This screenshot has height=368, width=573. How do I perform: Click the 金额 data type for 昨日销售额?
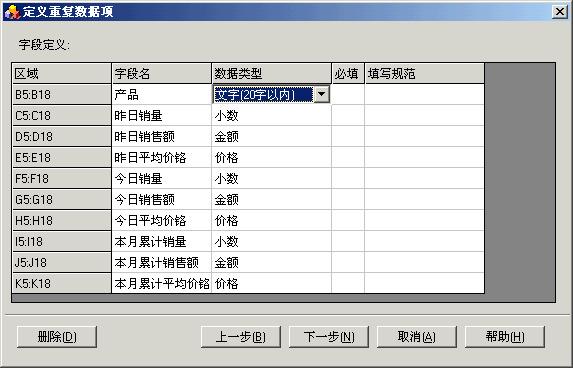click(272, 136)
